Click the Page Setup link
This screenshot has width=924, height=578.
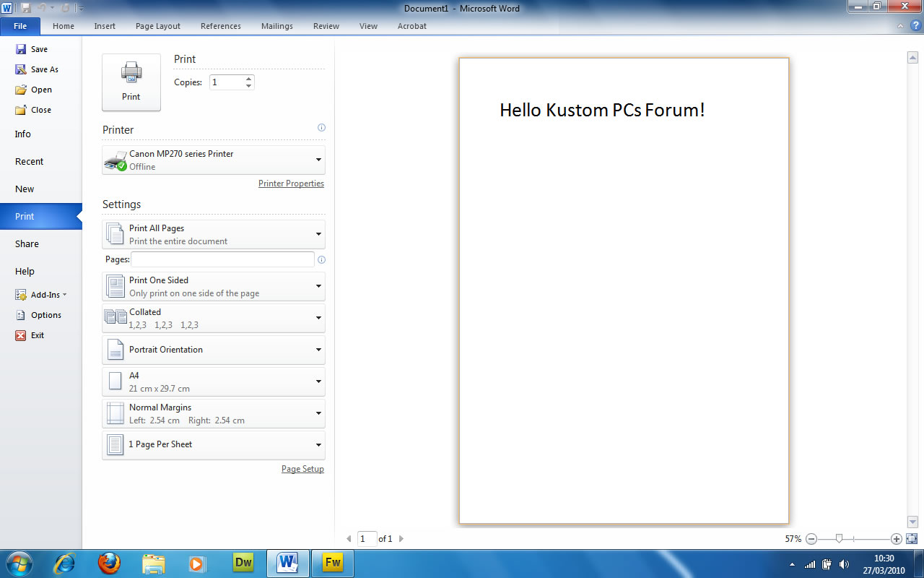[x=302, y=469]
